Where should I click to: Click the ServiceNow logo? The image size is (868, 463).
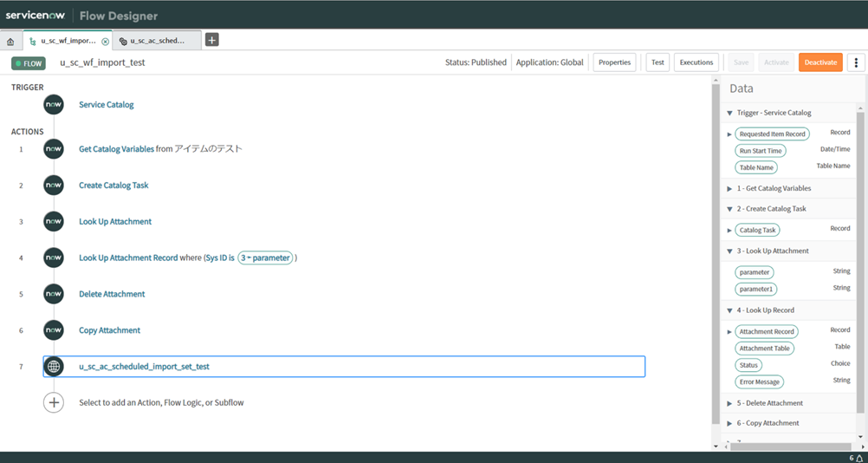[36, 15]
